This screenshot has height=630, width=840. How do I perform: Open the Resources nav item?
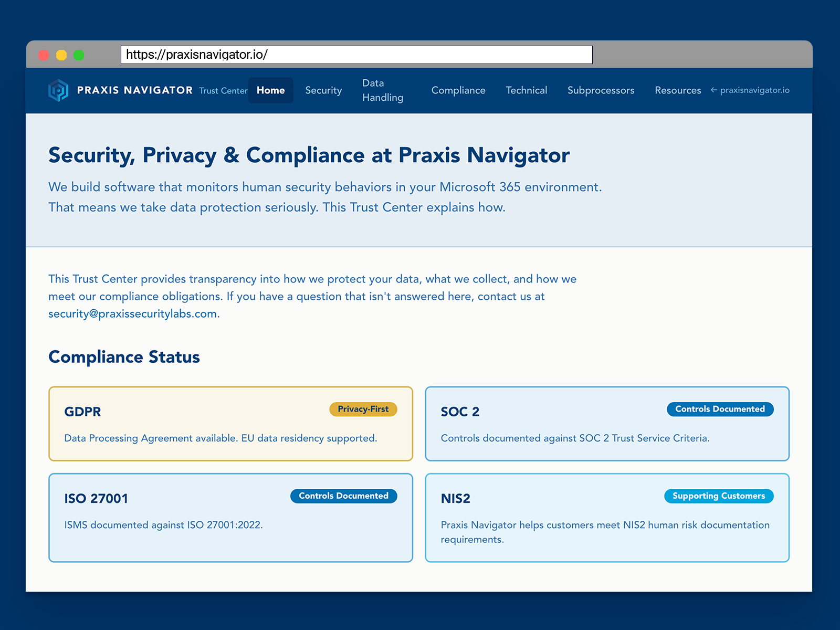click(678, 90)
